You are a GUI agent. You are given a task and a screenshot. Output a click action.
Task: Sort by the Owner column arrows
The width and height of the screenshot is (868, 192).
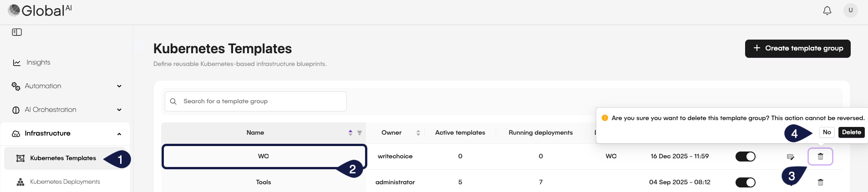(x=418, y=133)
